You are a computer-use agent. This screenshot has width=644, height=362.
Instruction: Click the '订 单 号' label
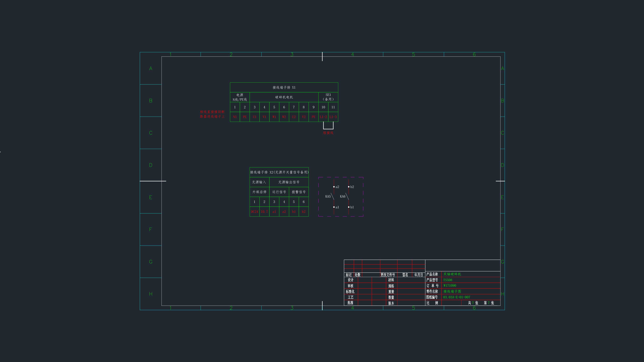[433, 286]
